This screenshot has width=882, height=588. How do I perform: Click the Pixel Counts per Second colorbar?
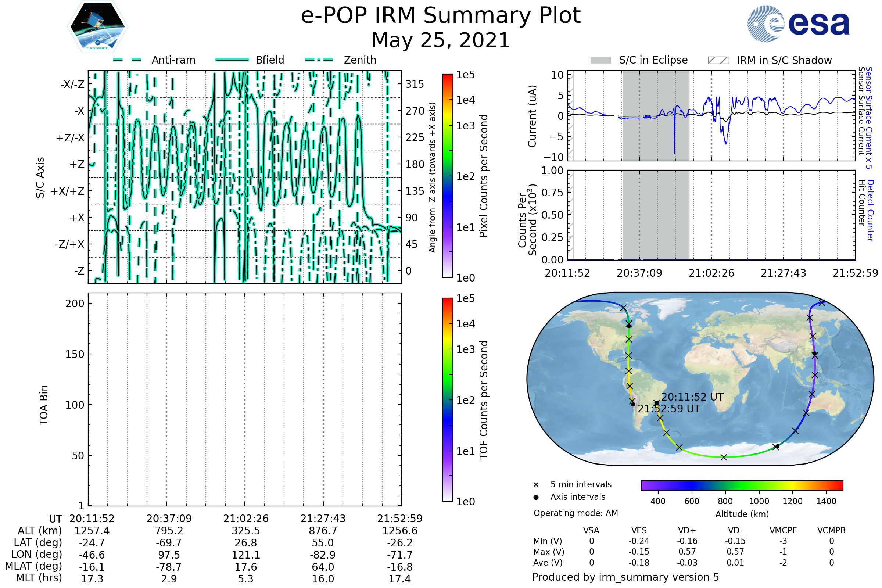tap(447, 176)
